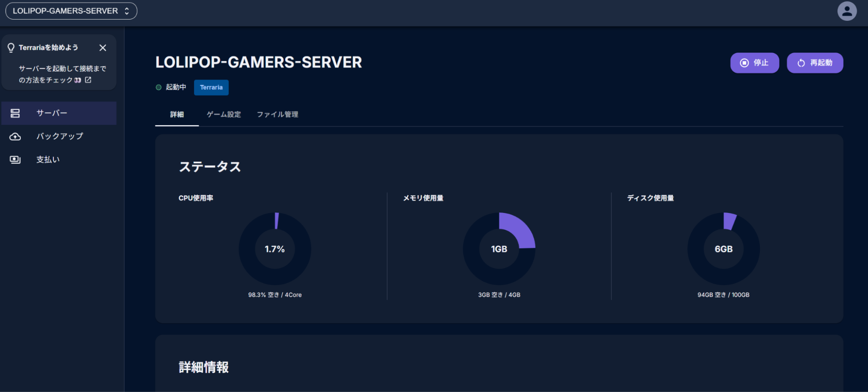868x392 pixels.
Task: Click the メモリ使用量 label
Action: (x=423, y=198)
